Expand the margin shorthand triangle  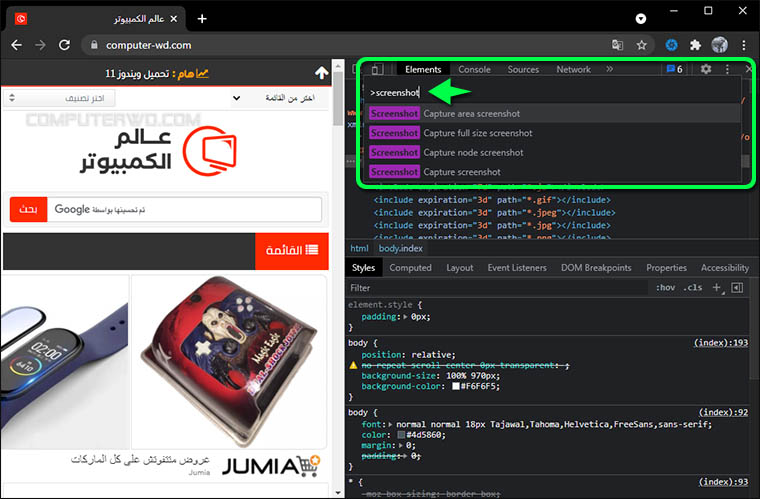click(x=401, y=445)
